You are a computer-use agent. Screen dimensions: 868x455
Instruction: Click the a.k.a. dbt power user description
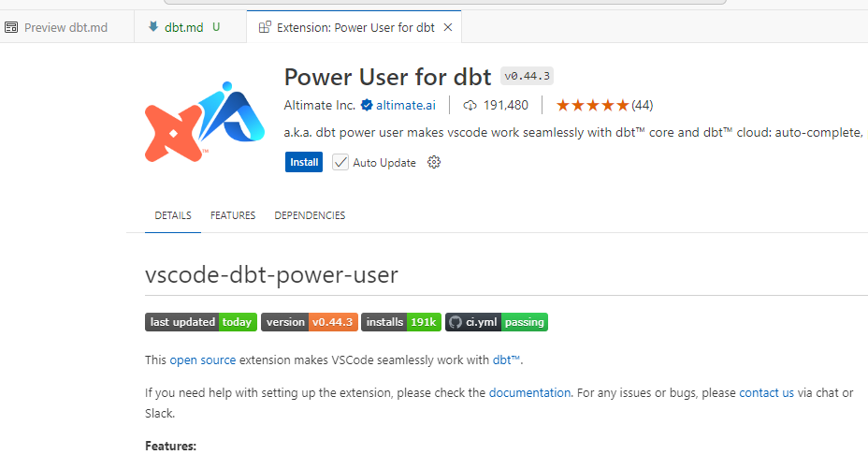click(x=573, y=133)
